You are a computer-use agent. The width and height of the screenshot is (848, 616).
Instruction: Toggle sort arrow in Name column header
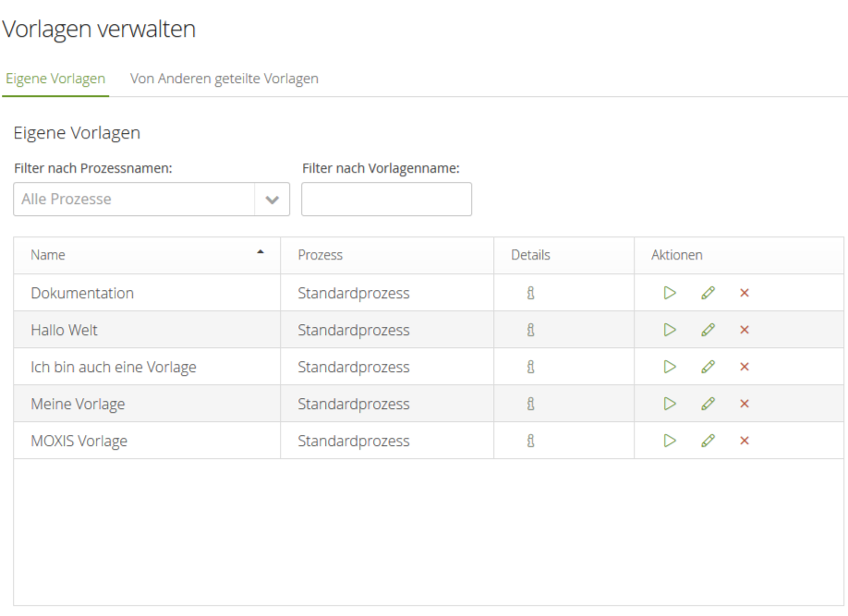tap(260, 252)
